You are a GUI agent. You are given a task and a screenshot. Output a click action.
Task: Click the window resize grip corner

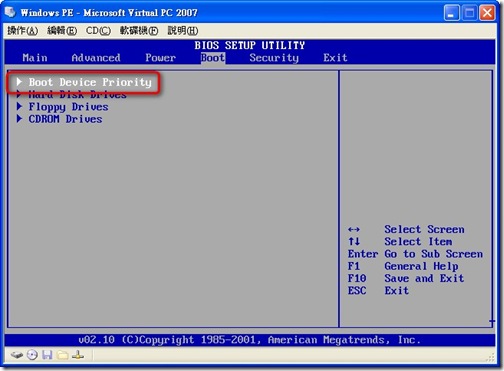490,357
